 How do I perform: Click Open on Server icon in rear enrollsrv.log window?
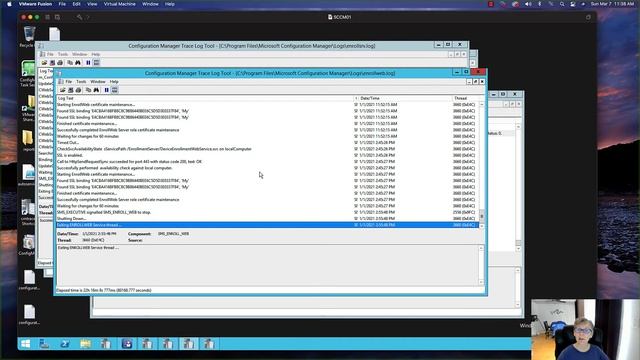(x=52, y=62)
